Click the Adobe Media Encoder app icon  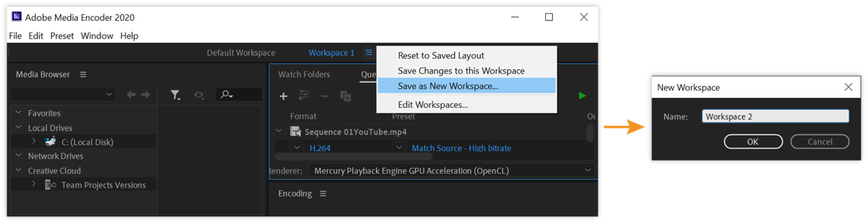click(17, 17)
